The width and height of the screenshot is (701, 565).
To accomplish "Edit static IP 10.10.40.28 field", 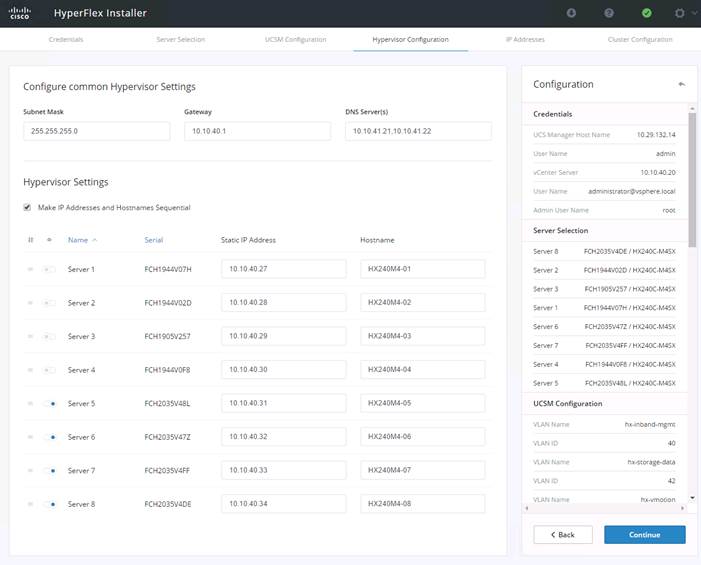I will point(283,302).
